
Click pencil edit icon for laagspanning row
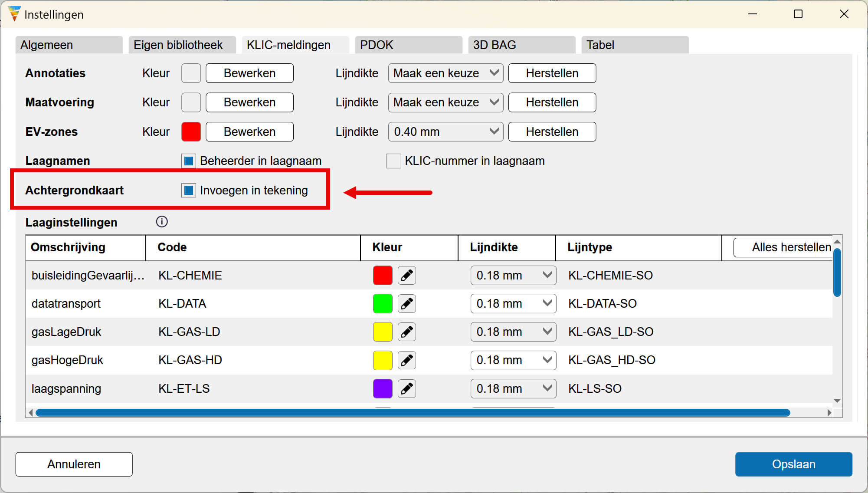tap(406, 388)
